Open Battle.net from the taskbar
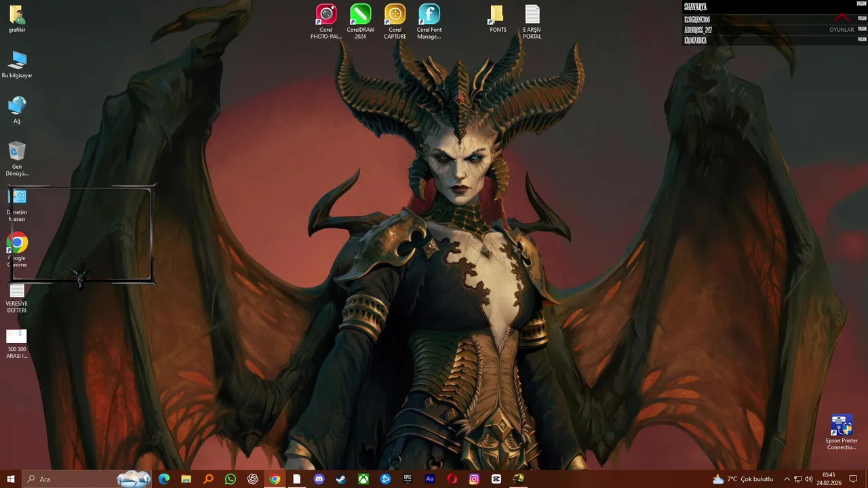Screen dimensions: 868x488 click(x=386, y=479)
